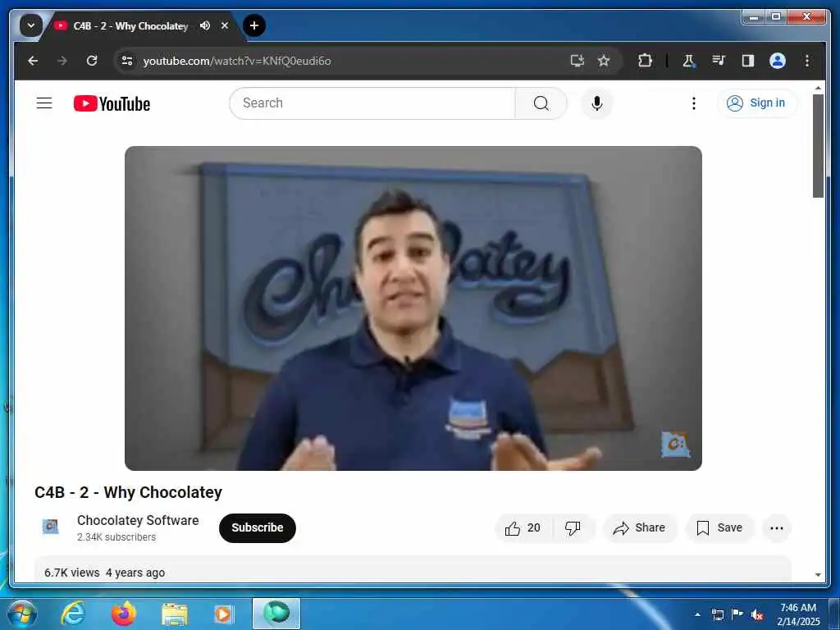The height and width of the screenshot is (630, 840).
Task: Share this video
Action: pyautogui.click(x=640, y=527)
